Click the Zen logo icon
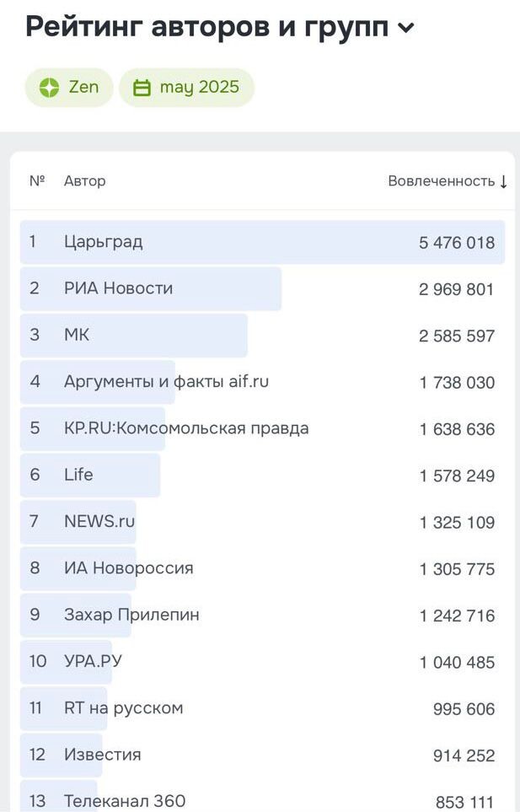The image size is (520, 812). 49,88
